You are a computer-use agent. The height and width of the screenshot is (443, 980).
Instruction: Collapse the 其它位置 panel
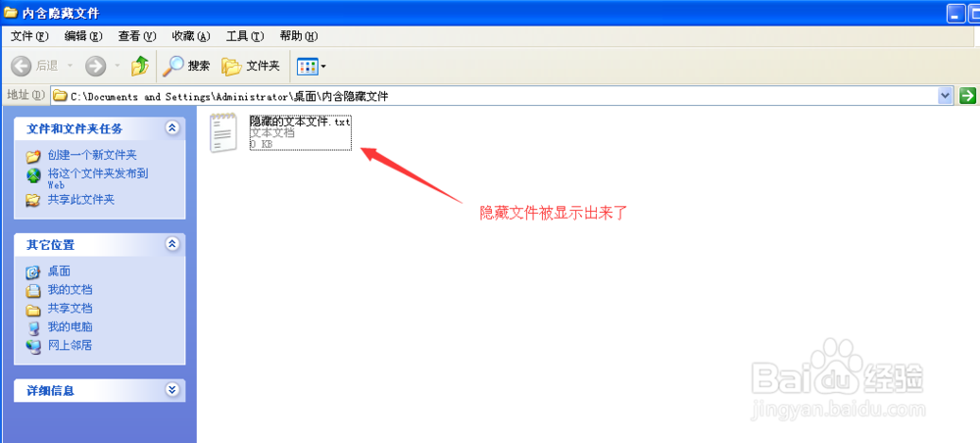[171, 244]
